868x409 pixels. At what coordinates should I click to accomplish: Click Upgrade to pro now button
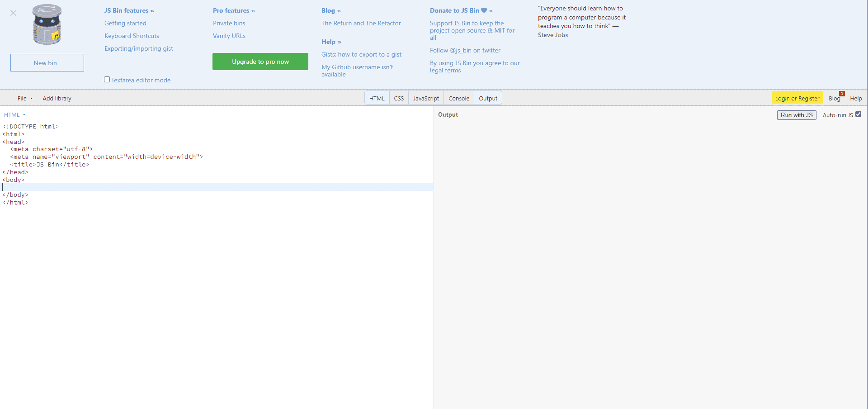pos(260,62)
